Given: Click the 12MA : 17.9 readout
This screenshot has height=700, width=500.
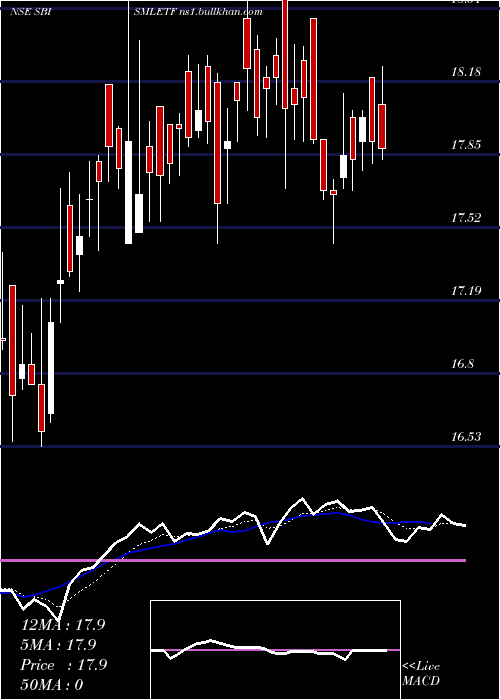Looking at the screenshot, I should point(63,625).
